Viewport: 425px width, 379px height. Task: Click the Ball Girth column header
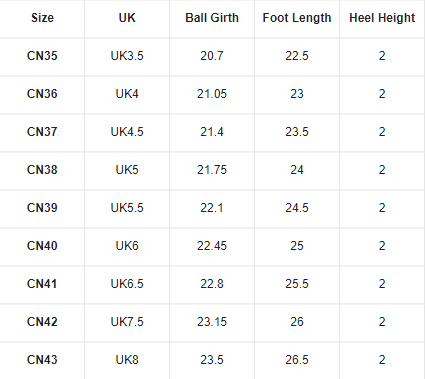pos(212,18)
